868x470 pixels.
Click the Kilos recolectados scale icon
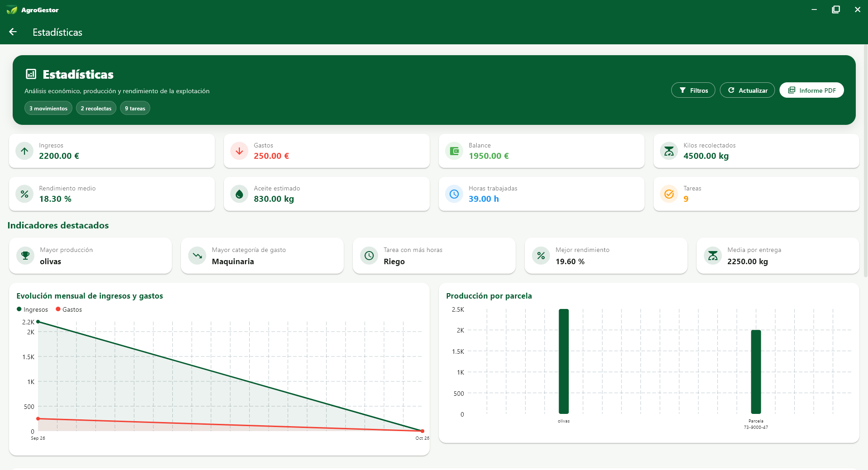coord(669,151)
